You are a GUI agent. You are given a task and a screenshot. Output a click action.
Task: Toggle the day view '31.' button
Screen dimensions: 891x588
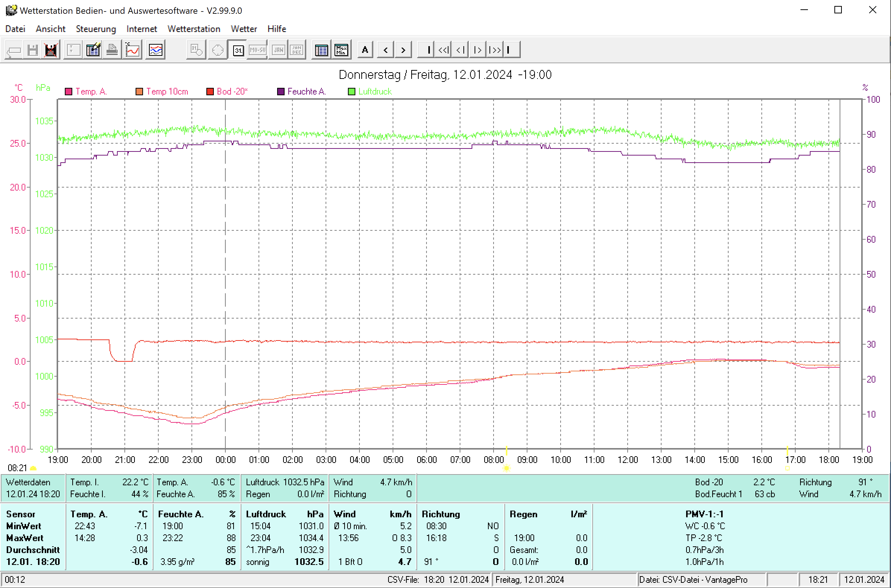point(238,50)
